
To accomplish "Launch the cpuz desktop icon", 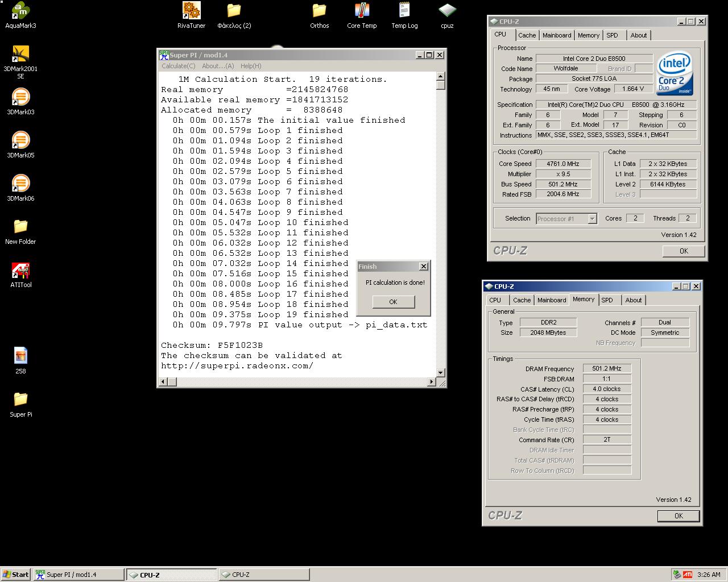I will click(x=447, y=15).
